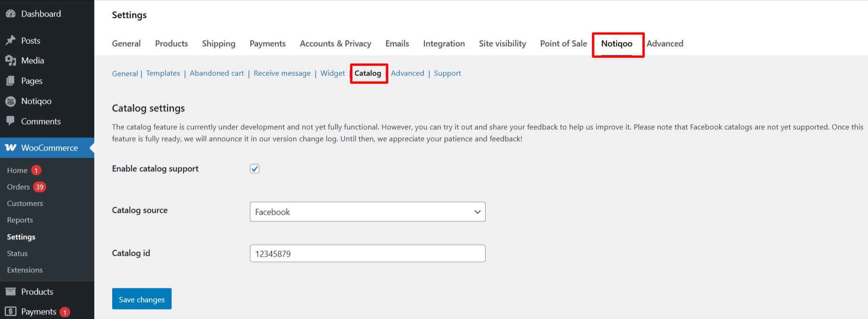This screenshot has height=319, width=868.
Task: Click the Notiqoo sidebar icon
Action: point(10,101)
